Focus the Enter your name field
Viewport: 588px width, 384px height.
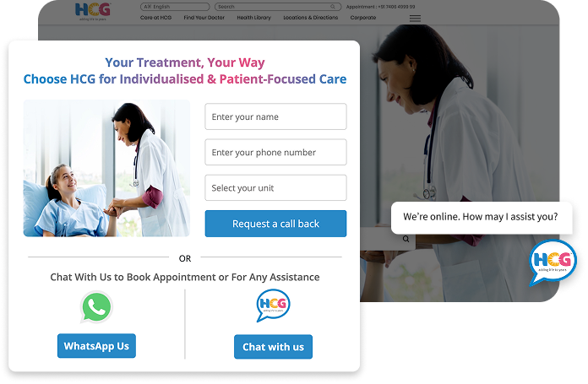275,116
